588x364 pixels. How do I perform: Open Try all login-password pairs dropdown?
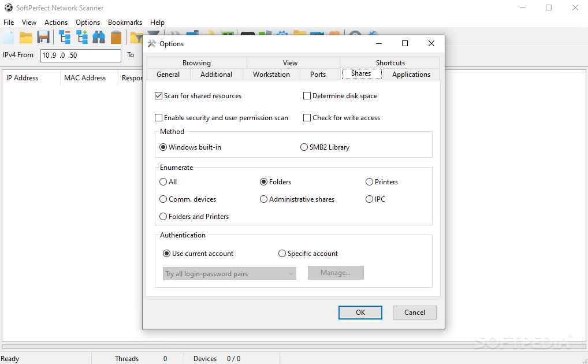[229, 273]
